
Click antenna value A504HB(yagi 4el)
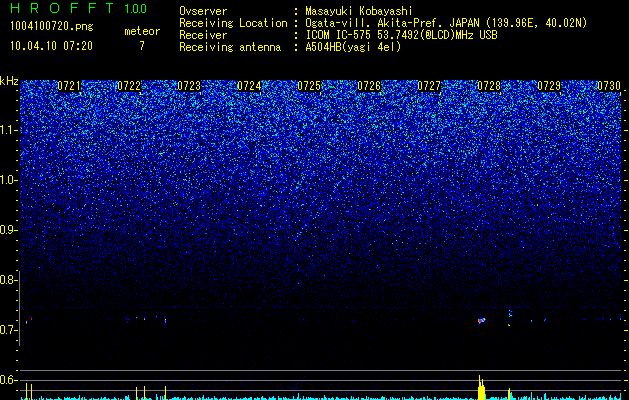click(353, 47)
